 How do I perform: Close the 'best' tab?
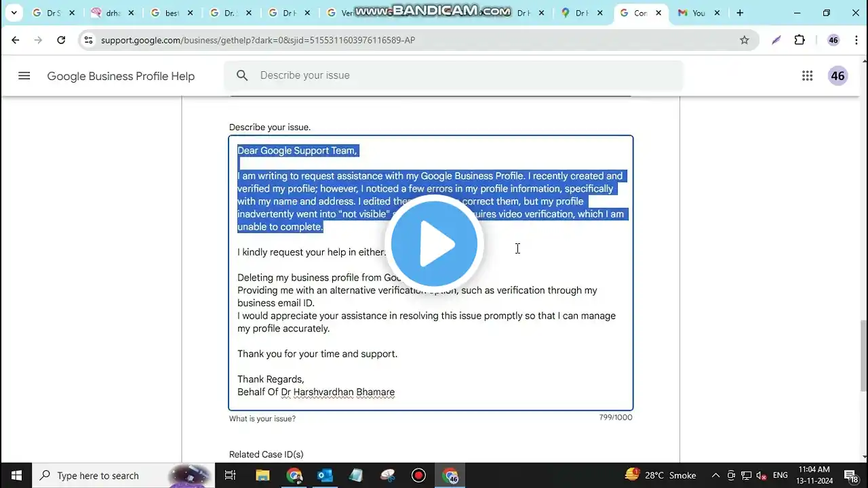point(189,13)
